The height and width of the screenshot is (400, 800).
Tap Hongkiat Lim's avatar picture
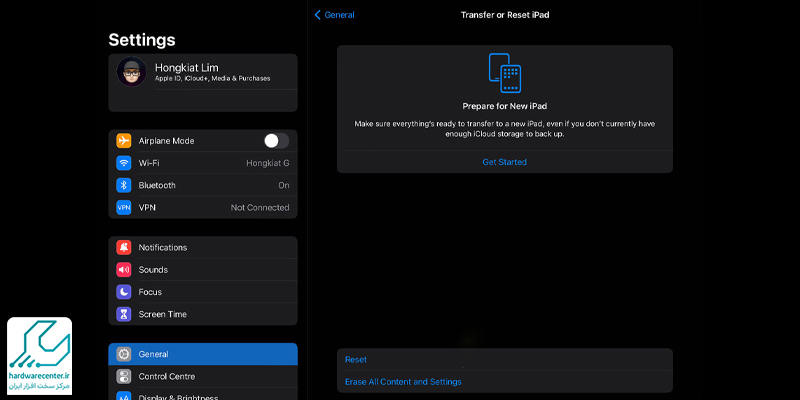pos(132,71)
